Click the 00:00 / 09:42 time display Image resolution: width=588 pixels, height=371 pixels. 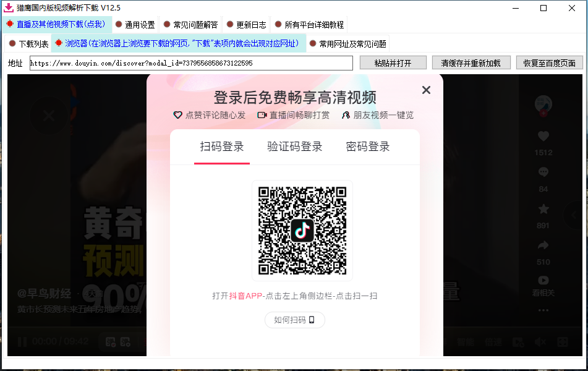[x=61, y=341]
